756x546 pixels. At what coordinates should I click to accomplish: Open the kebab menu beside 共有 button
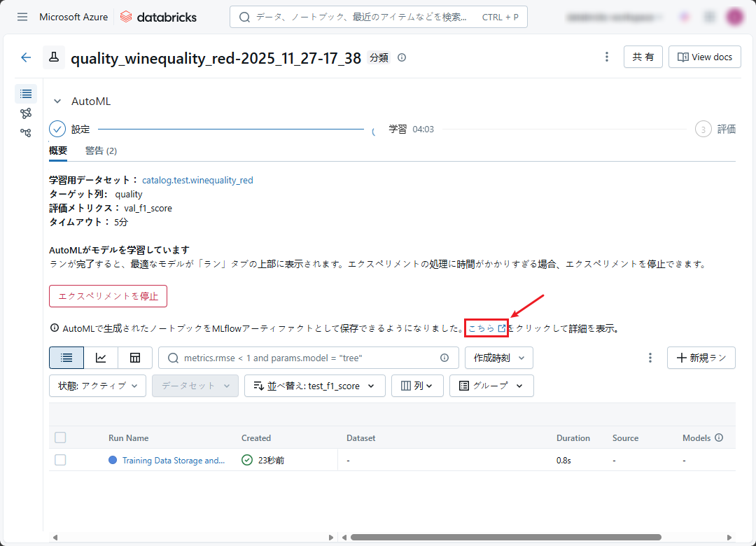606,57
